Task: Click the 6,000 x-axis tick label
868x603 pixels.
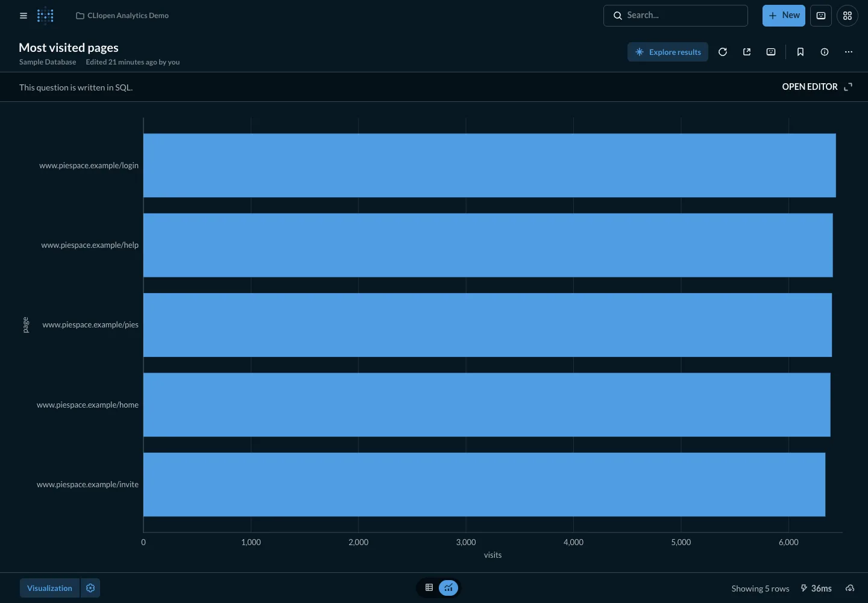Action: click(788, 542)
